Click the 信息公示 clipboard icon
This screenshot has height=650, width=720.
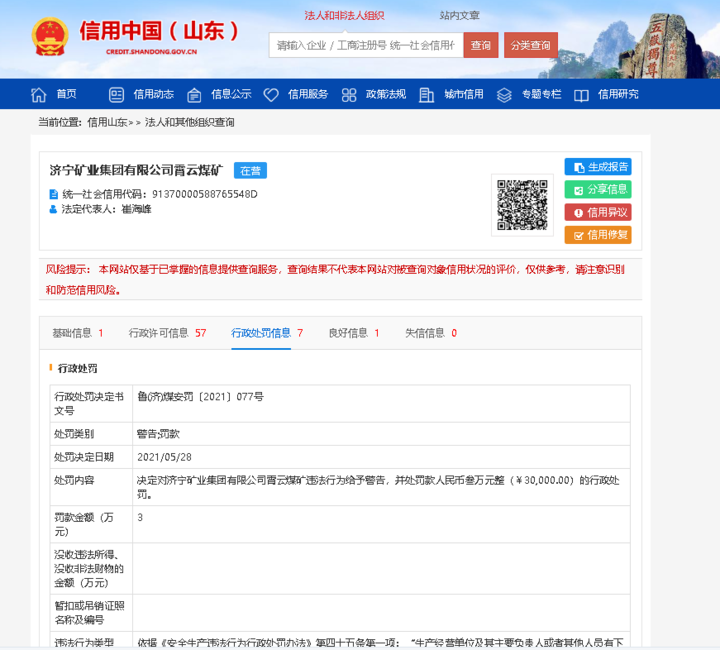[x=194, y=95]
